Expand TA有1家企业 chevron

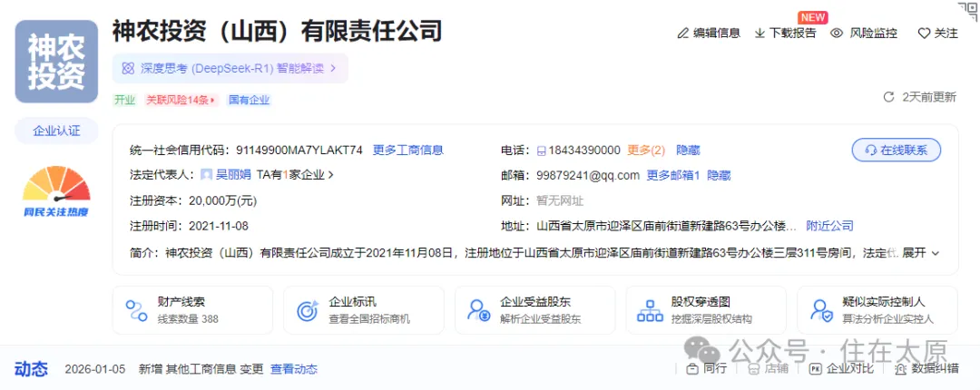(331, 175)
